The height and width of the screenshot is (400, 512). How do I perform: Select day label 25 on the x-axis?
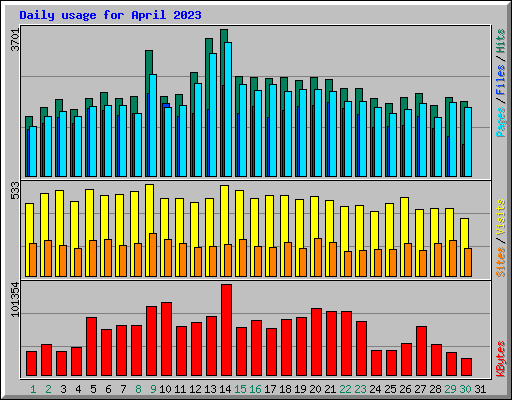(x=390, y=389)
